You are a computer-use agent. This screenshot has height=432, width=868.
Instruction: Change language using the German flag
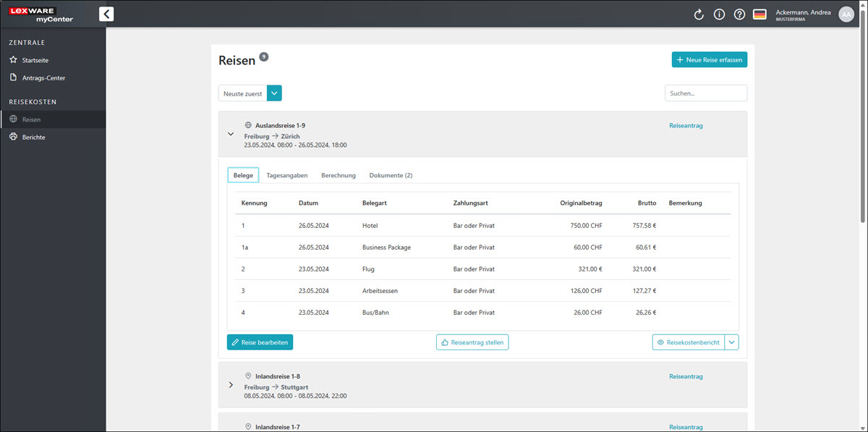759,14
